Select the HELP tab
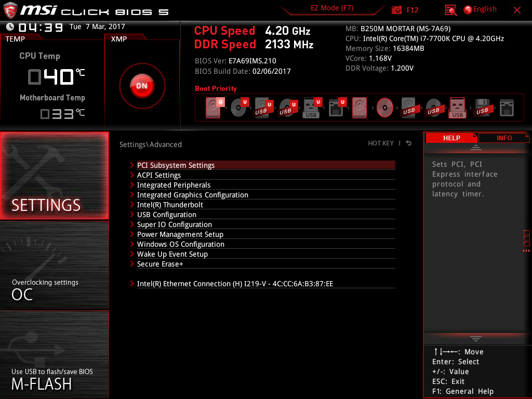The image size is (532, 399). 451,138
